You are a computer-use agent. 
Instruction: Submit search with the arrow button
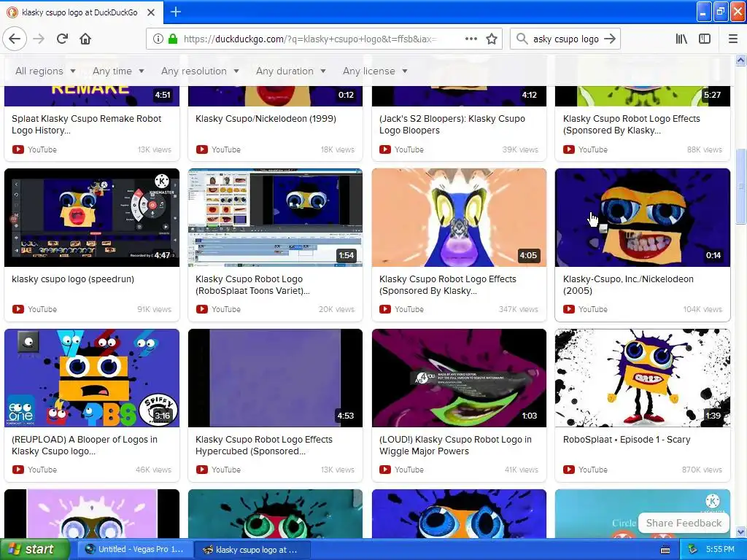610,39
